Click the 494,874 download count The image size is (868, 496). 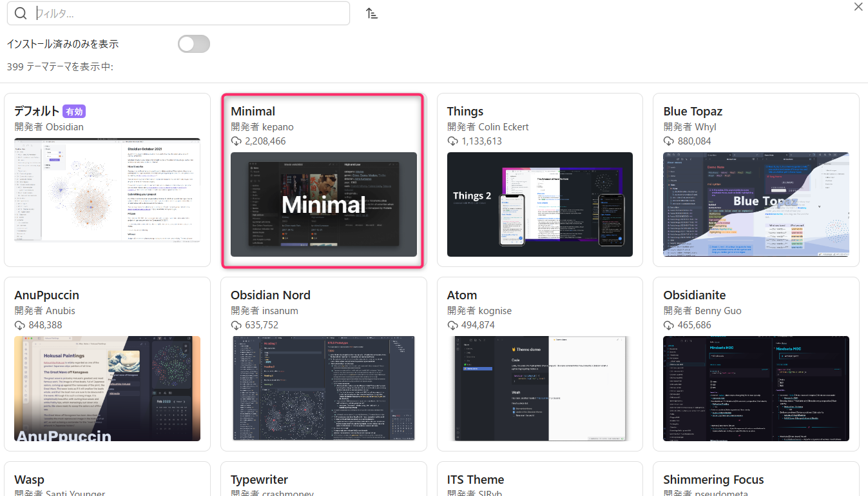tap(478, 325)
